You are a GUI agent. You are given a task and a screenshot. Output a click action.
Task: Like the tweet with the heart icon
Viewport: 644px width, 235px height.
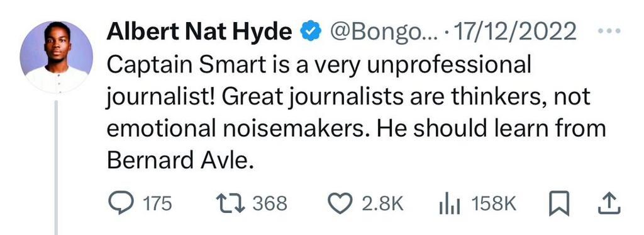(340, 203)
